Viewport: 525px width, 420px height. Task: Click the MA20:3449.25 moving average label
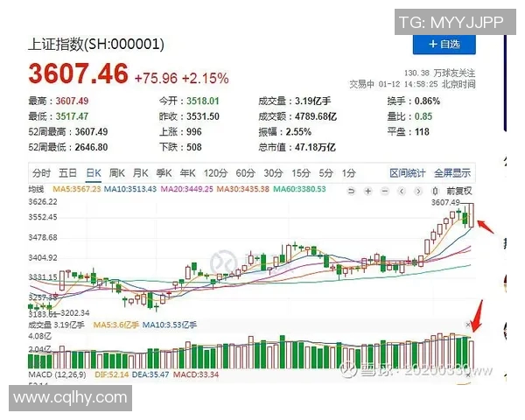(187, 189)
